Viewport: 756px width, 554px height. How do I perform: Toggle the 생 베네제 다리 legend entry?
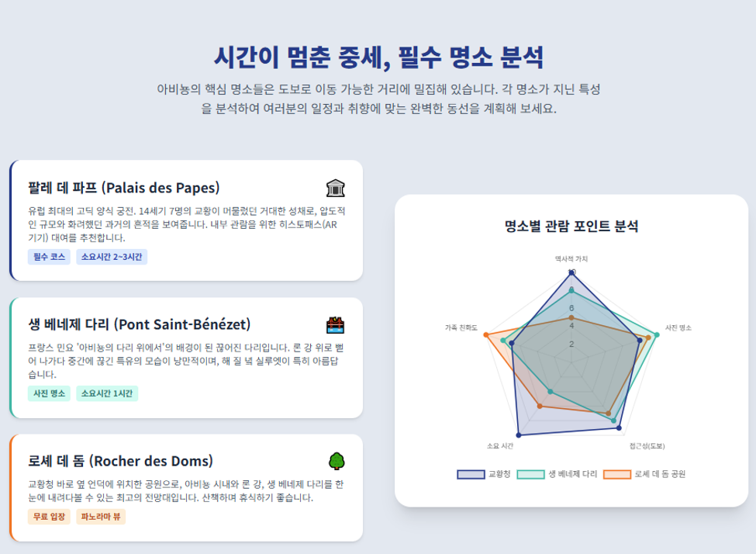tap(557, 474)
